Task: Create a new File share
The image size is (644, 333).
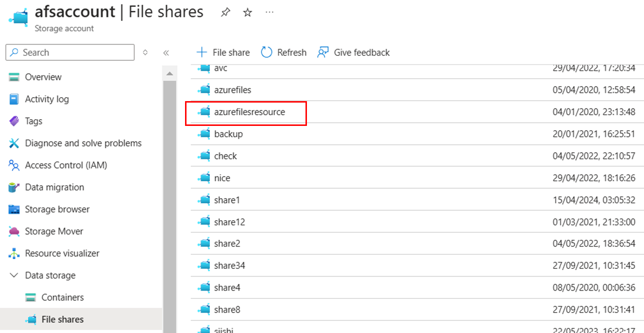Action: (x=222, y=52)
